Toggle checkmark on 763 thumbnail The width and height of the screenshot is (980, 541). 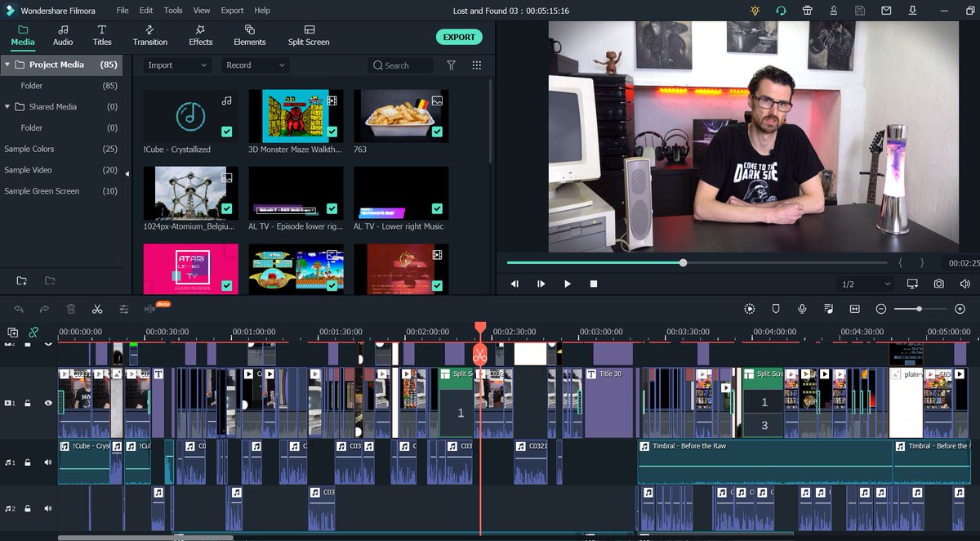pyautogui.click(x=437, y=132)
